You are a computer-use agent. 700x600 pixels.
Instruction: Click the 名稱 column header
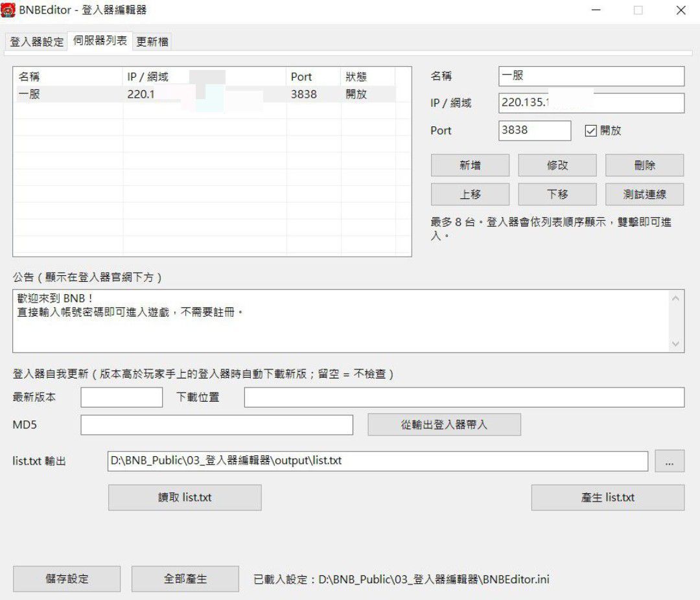coord(69,77)
